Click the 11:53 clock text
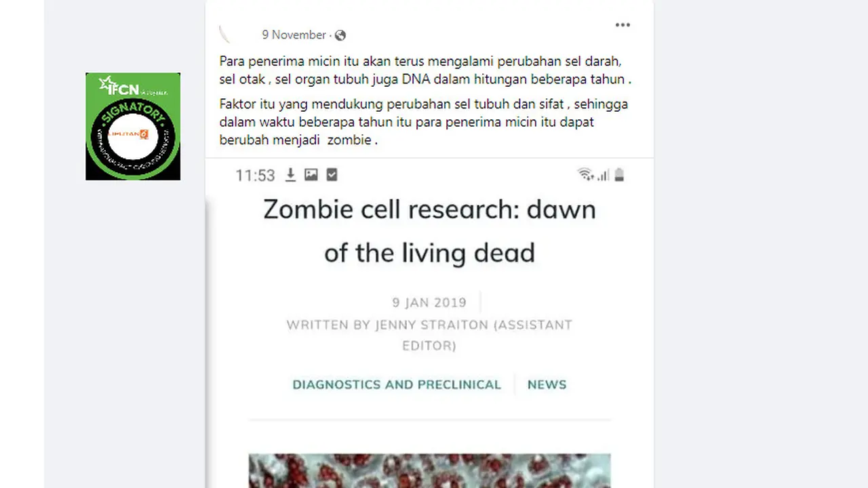 pyautogui.click(x=255, y=176)
